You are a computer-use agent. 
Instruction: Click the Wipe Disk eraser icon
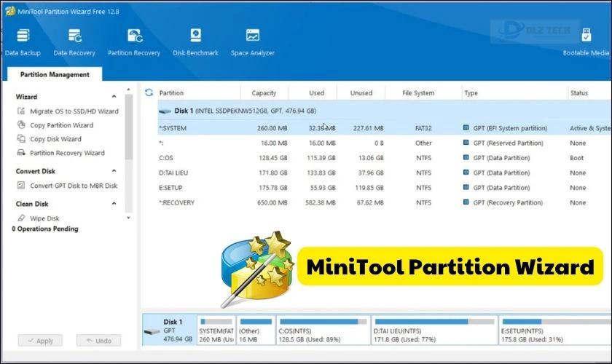21,218
